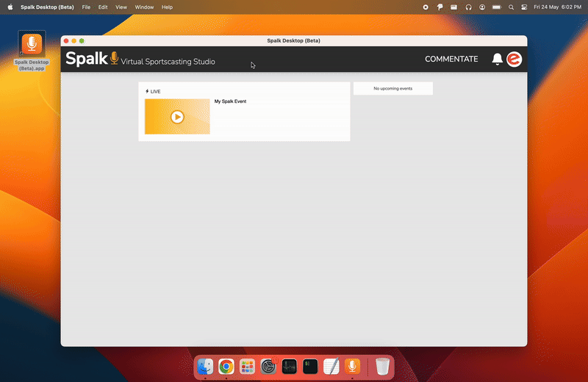
Task: Open the File menu
Action: [x=86, y=7]
